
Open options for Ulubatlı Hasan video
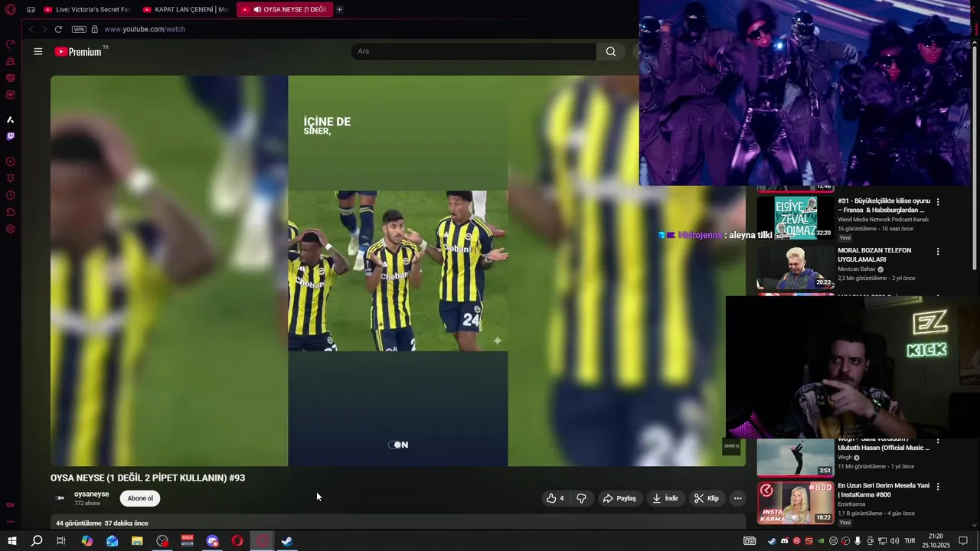tap(938, 442)
